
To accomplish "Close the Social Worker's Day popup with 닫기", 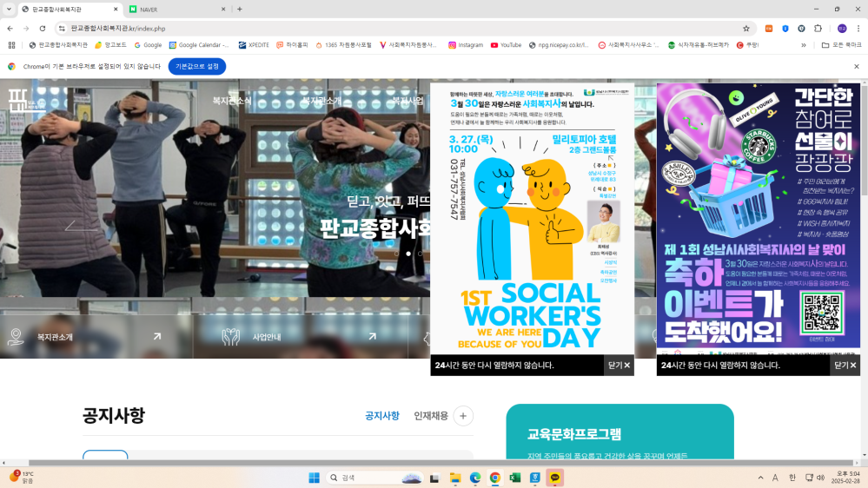I will point(619,366).
